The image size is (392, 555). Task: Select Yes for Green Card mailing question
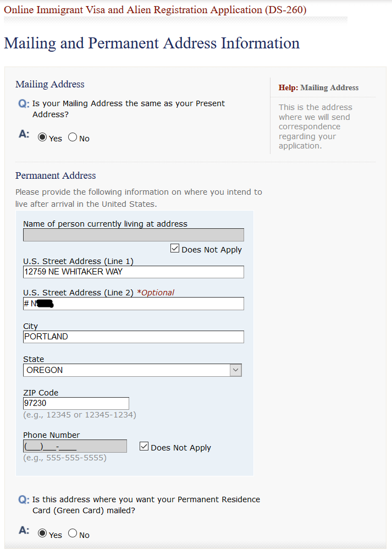(x=42, y=533)
